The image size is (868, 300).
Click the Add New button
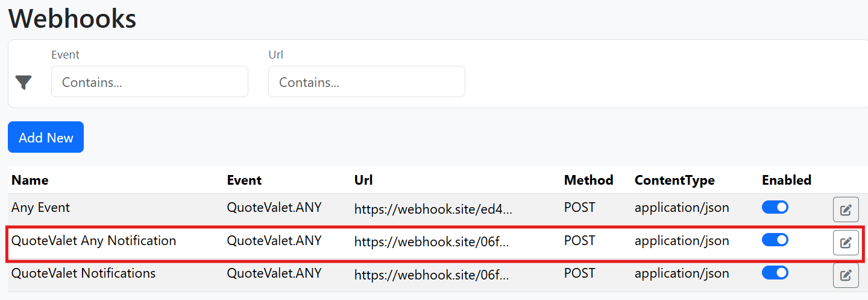click(46, 137)
